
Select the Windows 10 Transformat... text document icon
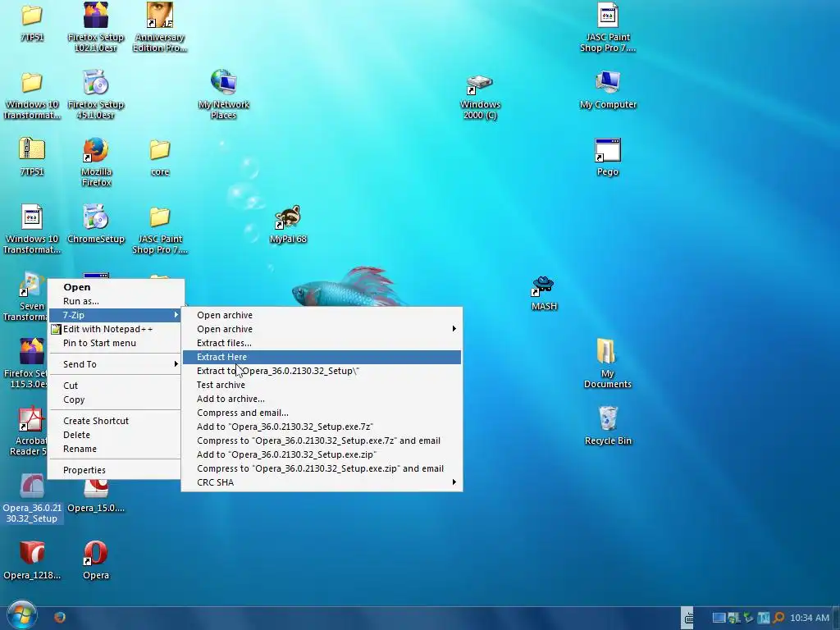32,217
